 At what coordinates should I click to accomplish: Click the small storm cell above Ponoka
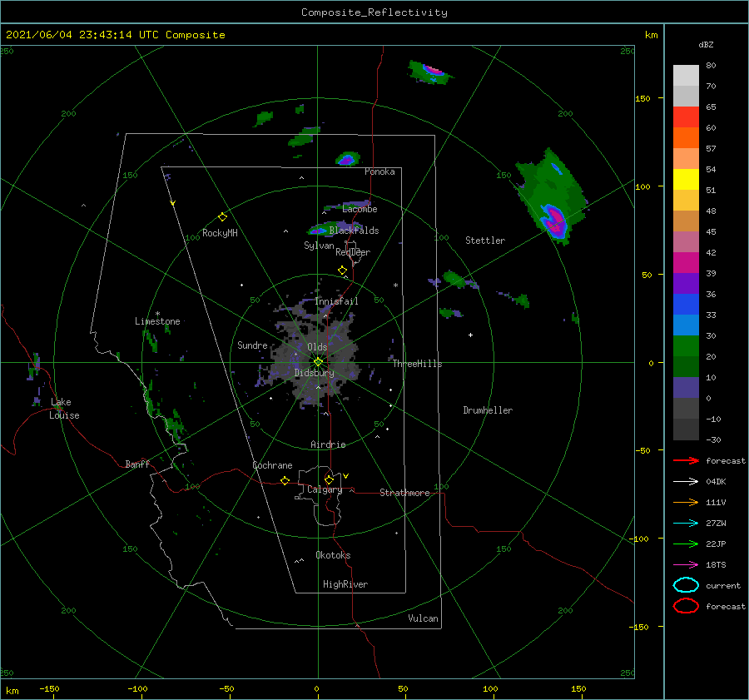tap(347, 159)
